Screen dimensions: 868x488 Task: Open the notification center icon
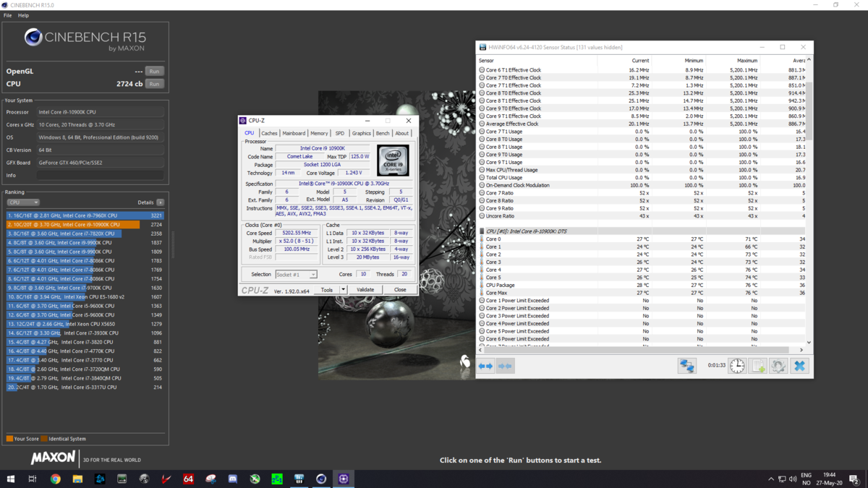[855, 479]
